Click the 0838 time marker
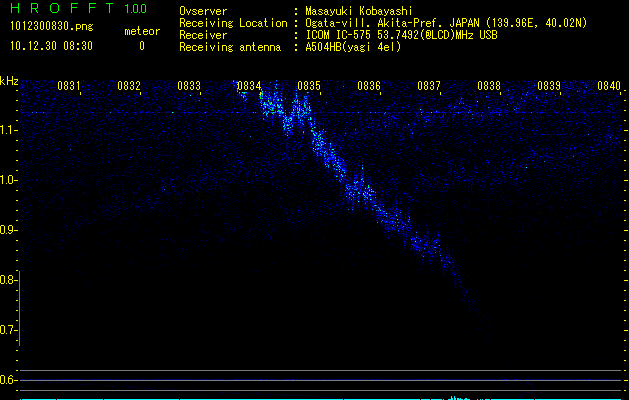629x400 pixels. [x=489, y=85]
